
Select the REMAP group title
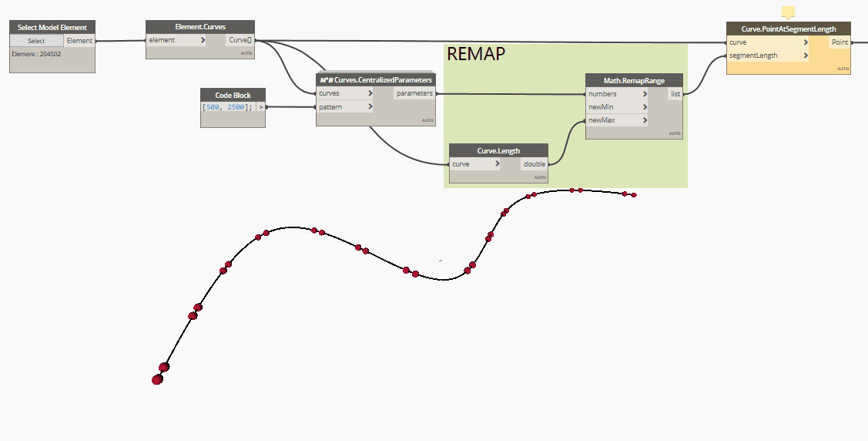[476, 53]
